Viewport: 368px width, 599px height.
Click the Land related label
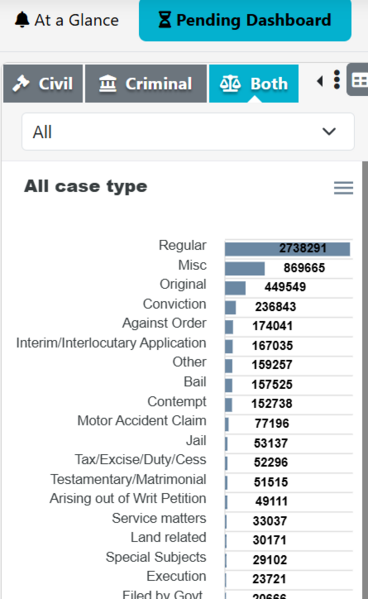(x=168, y=537)
